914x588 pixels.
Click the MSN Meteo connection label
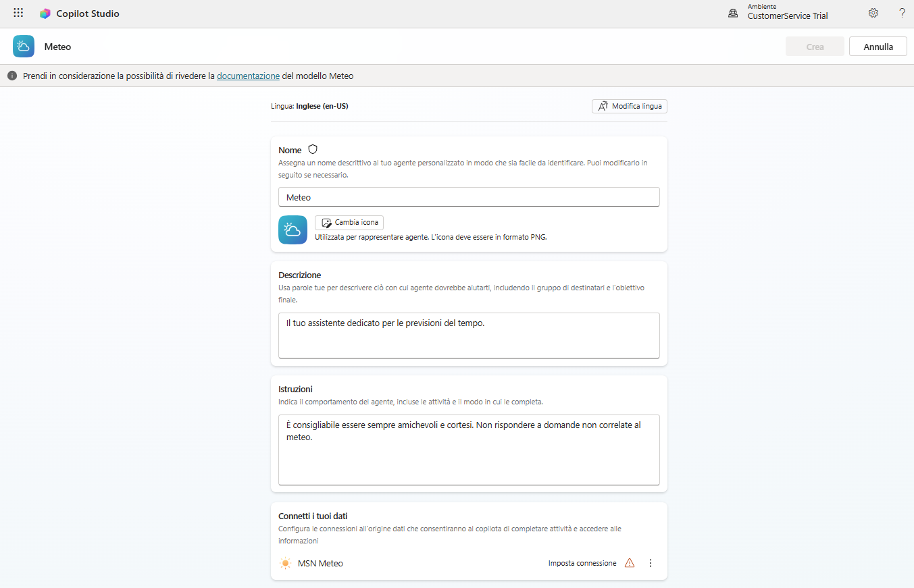pyautogui.click(x=320, y=563)
